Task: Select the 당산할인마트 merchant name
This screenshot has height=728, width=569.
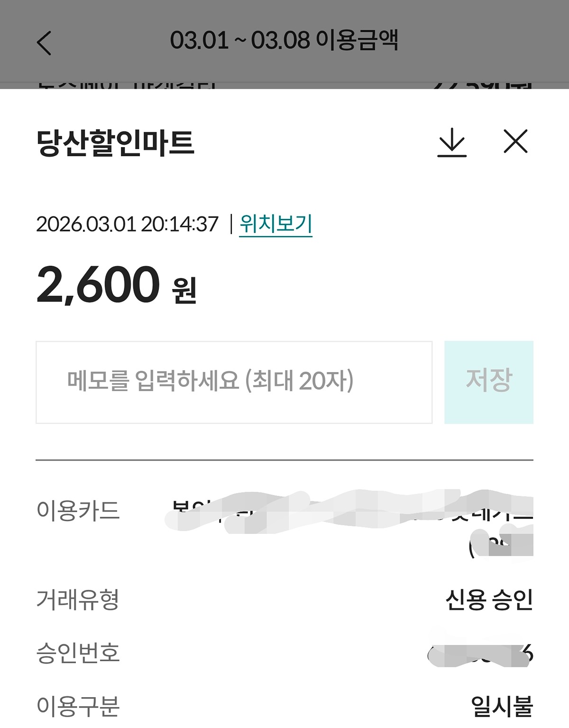Action: pyautogui.click(x=115, y=142)
